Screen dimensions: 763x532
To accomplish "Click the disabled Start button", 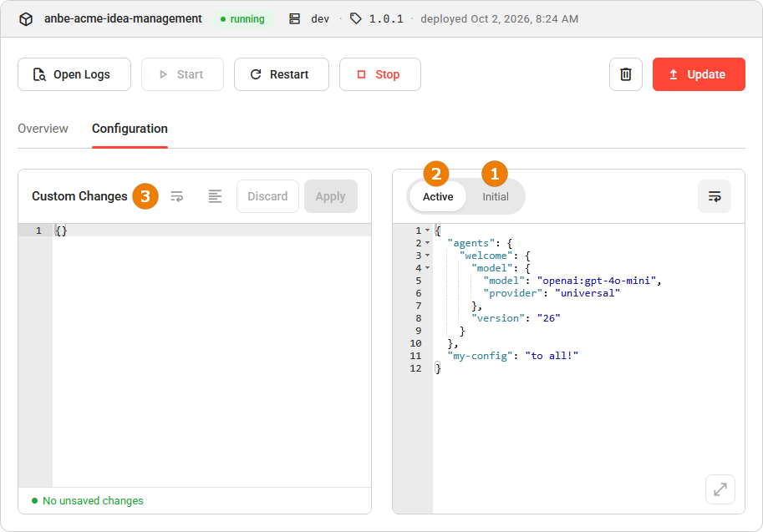I will coord(182,74).
